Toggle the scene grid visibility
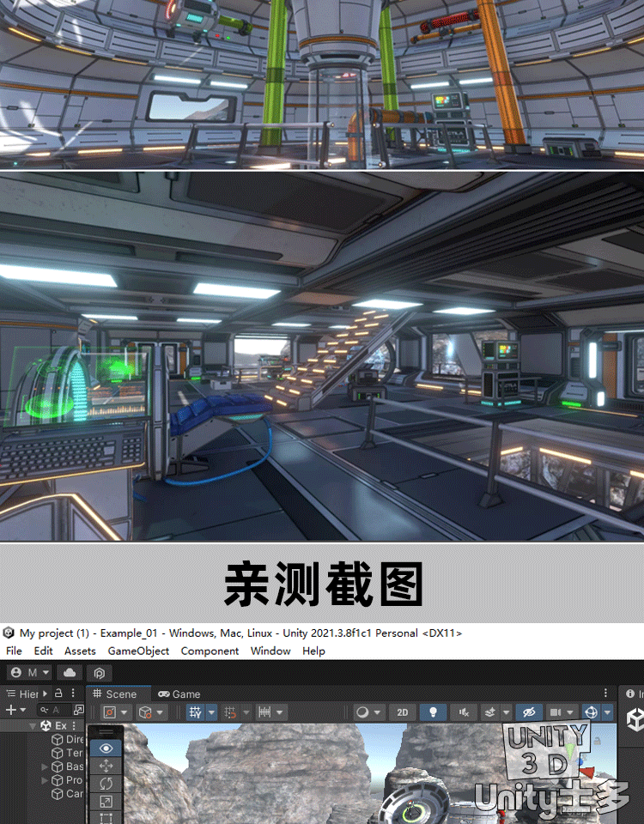This screenshot has width=644, height=824. 196,712
